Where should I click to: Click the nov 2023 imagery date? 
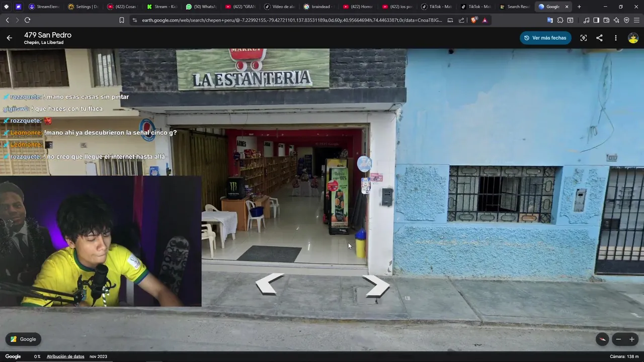98,356
